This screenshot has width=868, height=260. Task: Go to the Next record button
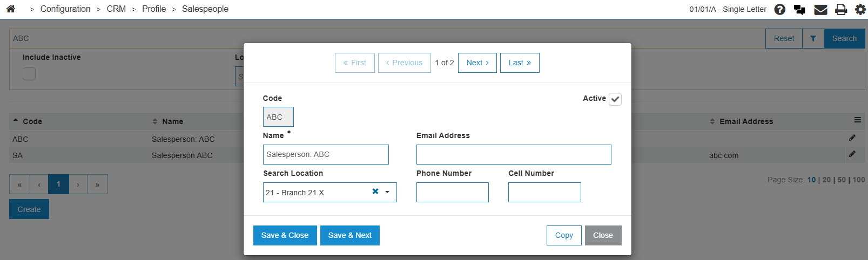tap(477, 63)
